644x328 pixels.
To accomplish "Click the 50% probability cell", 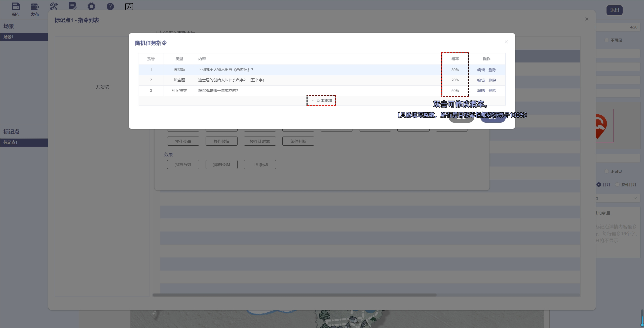I will [455, 91].
